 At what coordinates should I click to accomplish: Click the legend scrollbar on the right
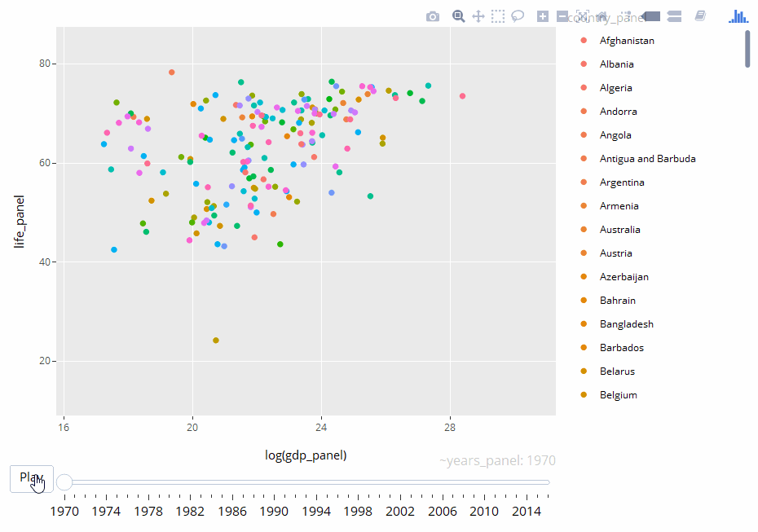[x=747, y=49]
